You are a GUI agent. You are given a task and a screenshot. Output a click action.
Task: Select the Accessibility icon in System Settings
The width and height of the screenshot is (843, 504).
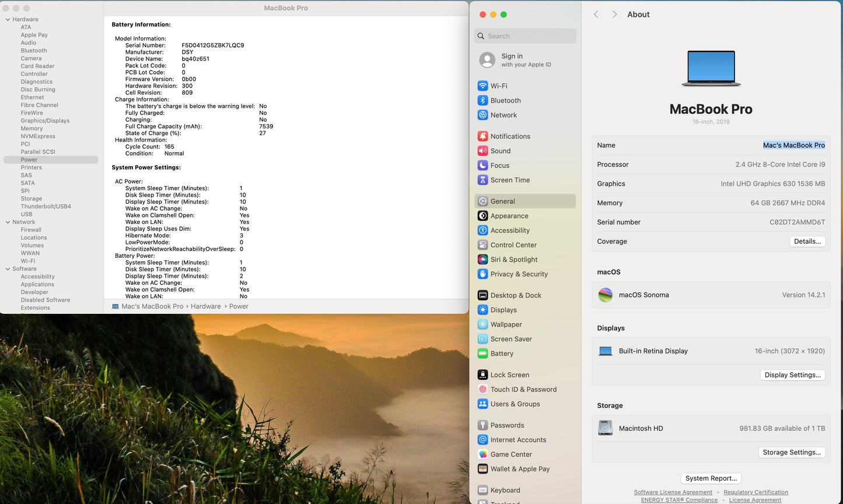[482, 230]
